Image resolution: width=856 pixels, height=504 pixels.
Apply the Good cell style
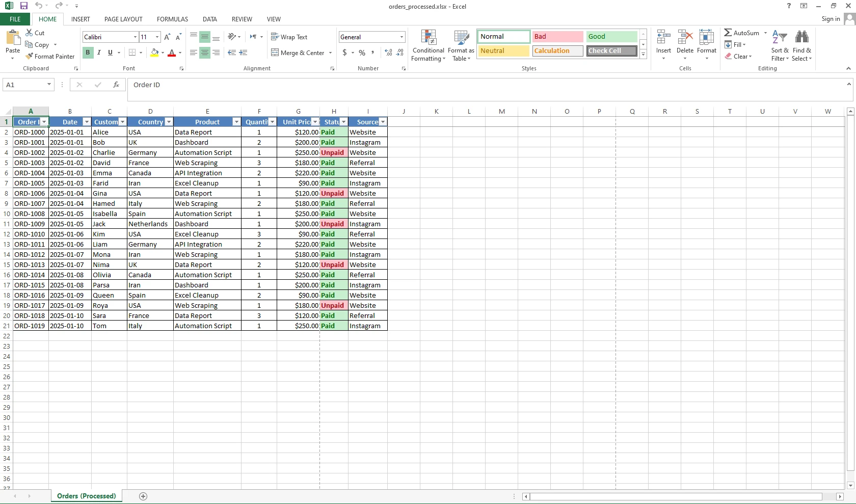(x=611, y=37)
